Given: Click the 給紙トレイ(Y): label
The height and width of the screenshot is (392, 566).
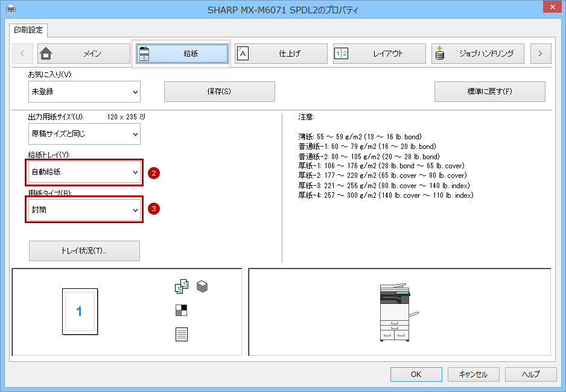Looking at the screenshot, I should coord(49,155).
